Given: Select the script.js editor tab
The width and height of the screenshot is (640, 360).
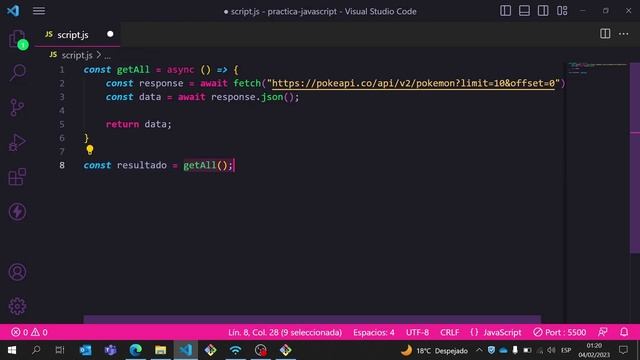Looking at the screenshot, I should (x=78, y=35).
